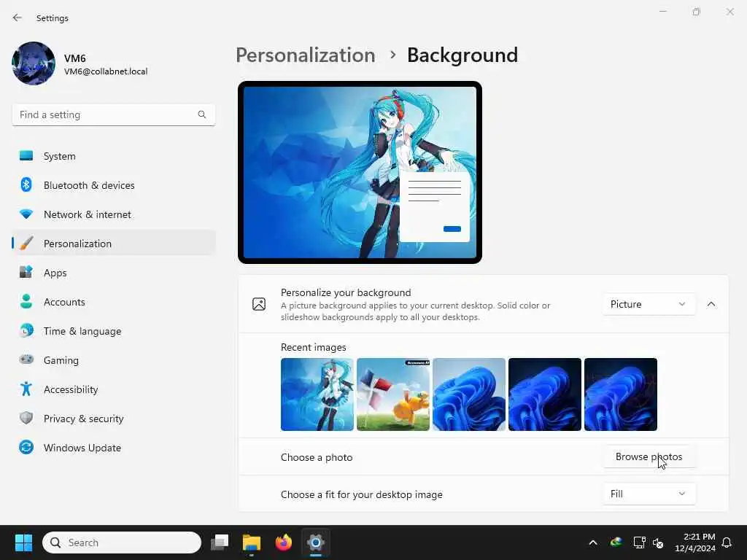Open Time & language settings
This screenshot has width=747, height=560.
coord(113,331)
